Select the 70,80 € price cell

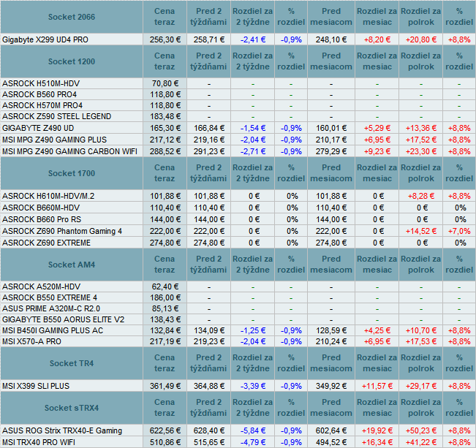(165, 84)
